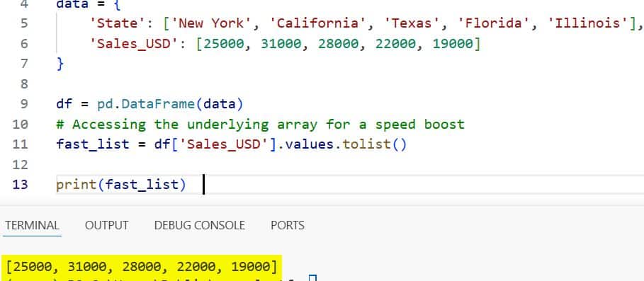Viewport: 644px width, 281px height.
Task: Place cursor on 'Texas' string
Action: coord(412,23)
